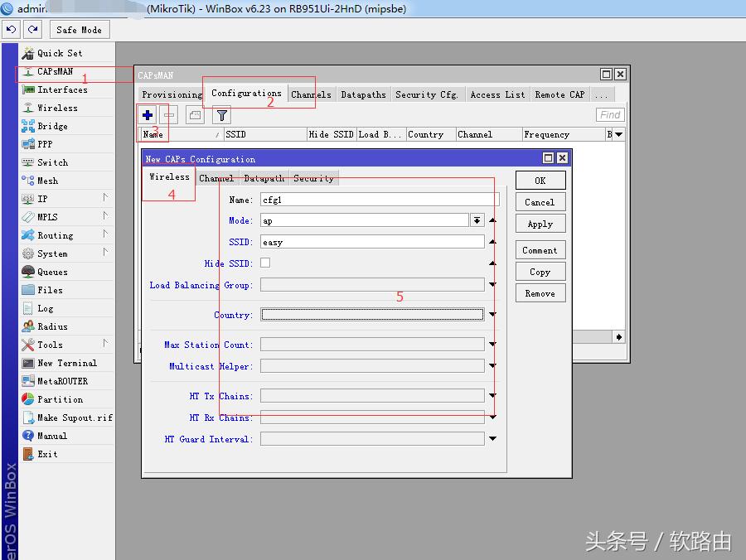Open Files sidebar item
Image resolution: width=746 pixels, height=560 pixels.
pos(67,290)
